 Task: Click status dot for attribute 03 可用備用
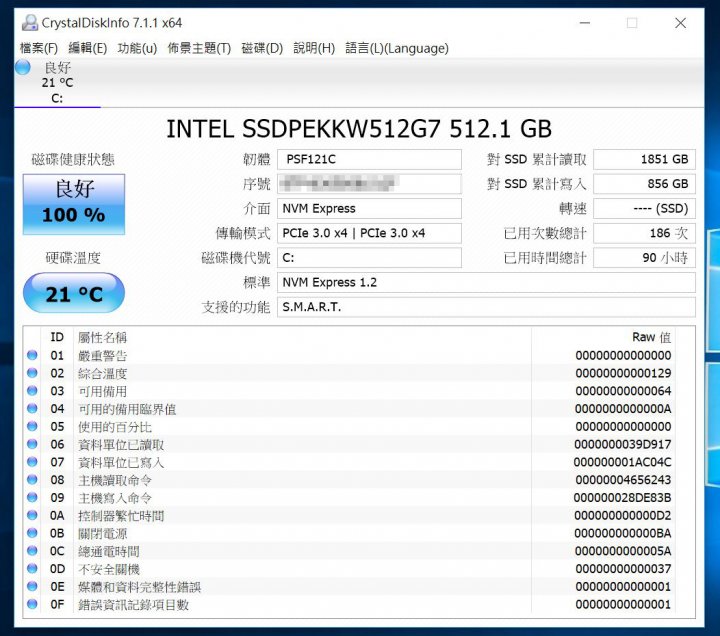pyautogui.click(x=32, y=391)
